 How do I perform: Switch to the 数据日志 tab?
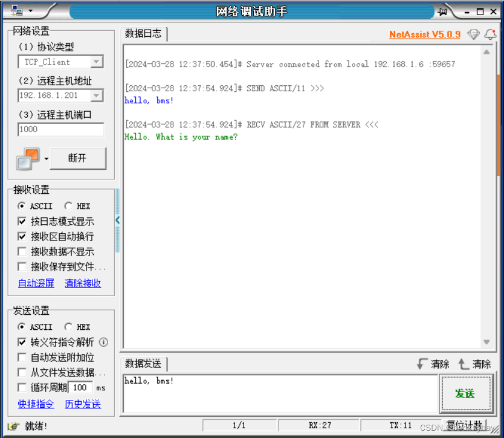click(x=143, y=34)
